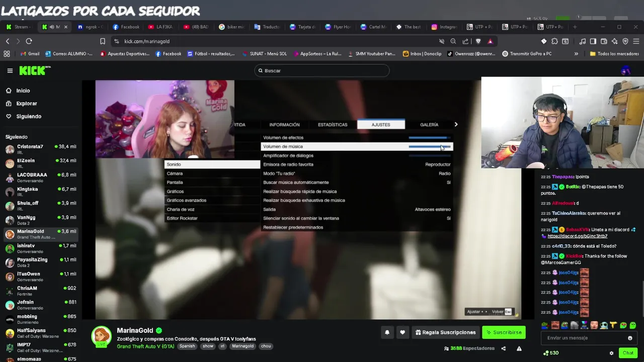The width and height of the screenshot is (644, 362).
Task: Click the Enviar un mensaje chat field
Action: tap(584, 338)
